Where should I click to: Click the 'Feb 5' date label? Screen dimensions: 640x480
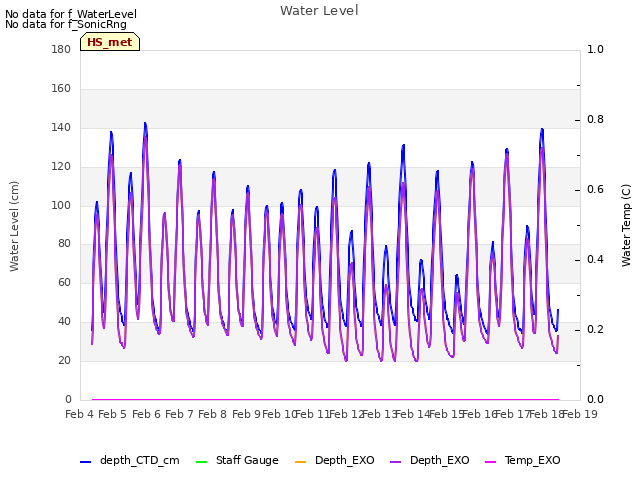click(113, 414)
